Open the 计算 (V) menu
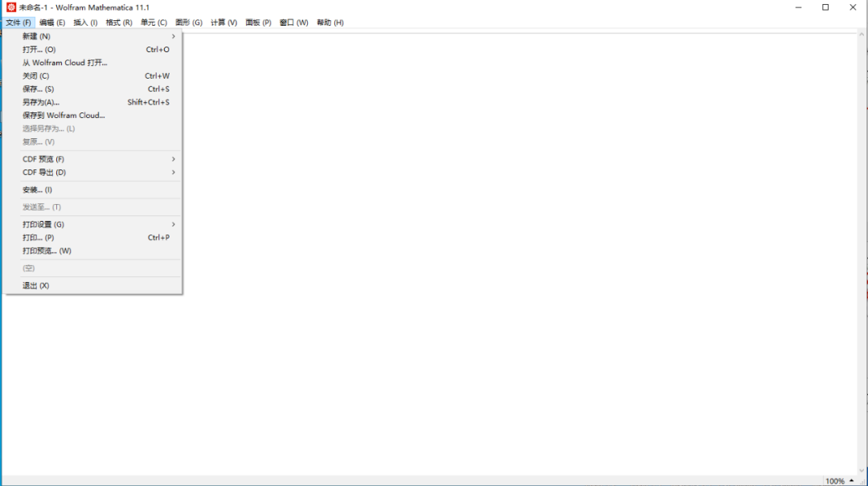868x486 pixels. (x=223, y=22)
